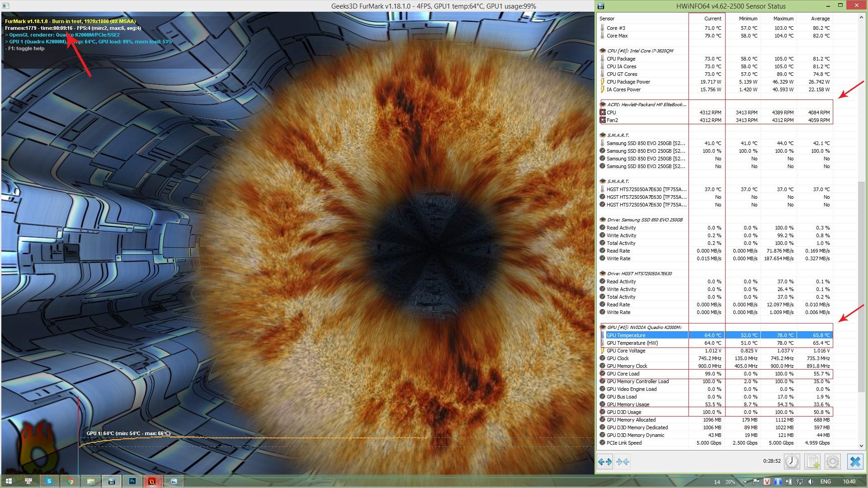The width and height of the screenshot is (868, 488).
Task: Select the GPU Memory Allocated row
Action: 715,420
